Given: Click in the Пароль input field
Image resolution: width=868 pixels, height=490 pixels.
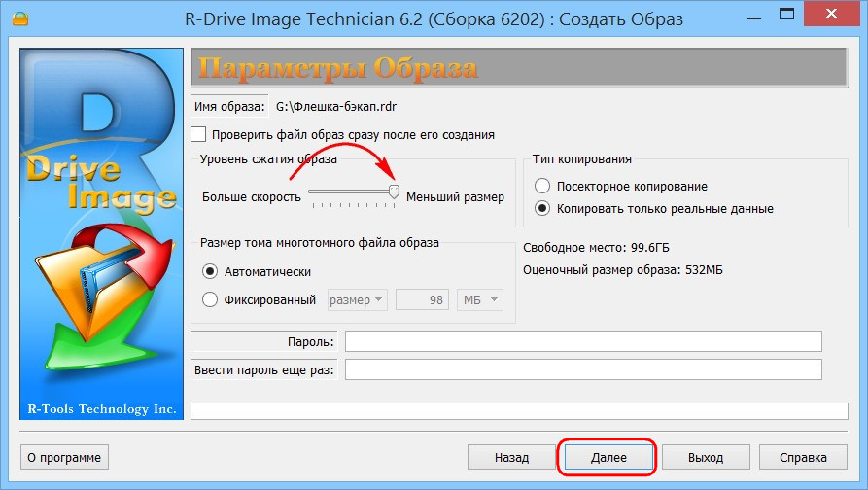Looking at the screenshot, I should 583,341.
